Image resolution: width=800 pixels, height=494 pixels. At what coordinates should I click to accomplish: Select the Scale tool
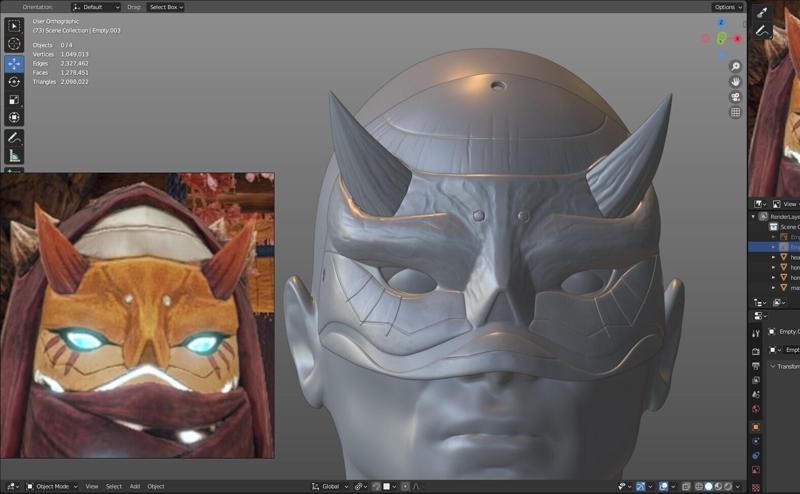coord(14,100)
